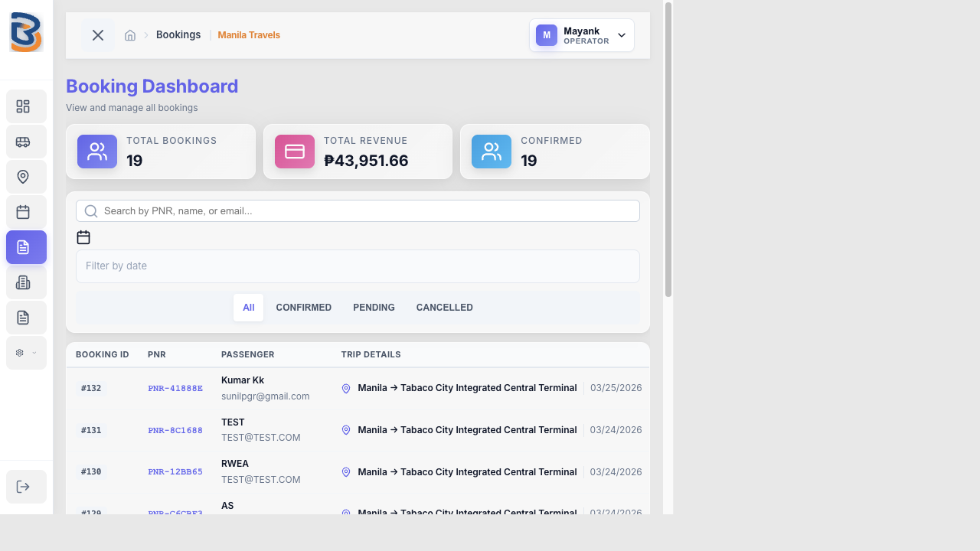
Task: Click the Bookings breadcrumb
Action: 178,35
